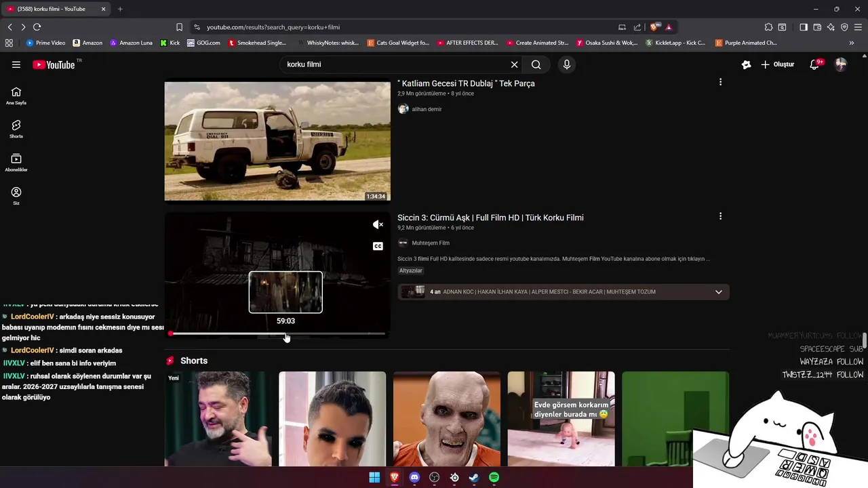Open Brave Wallet icon

[817, 27]
